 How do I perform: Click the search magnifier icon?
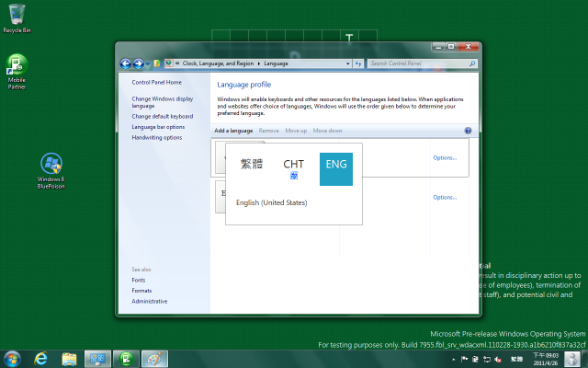point(472,63)
